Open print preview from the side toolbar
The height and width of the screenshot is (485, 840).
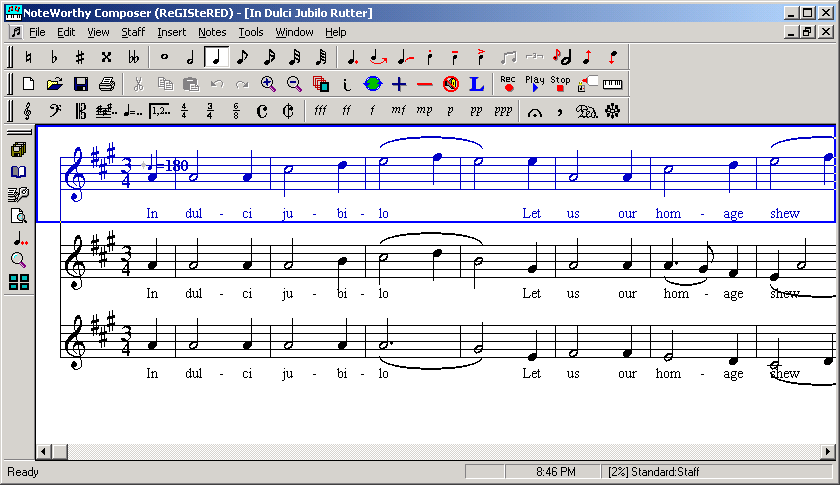[x=18, y=216]
